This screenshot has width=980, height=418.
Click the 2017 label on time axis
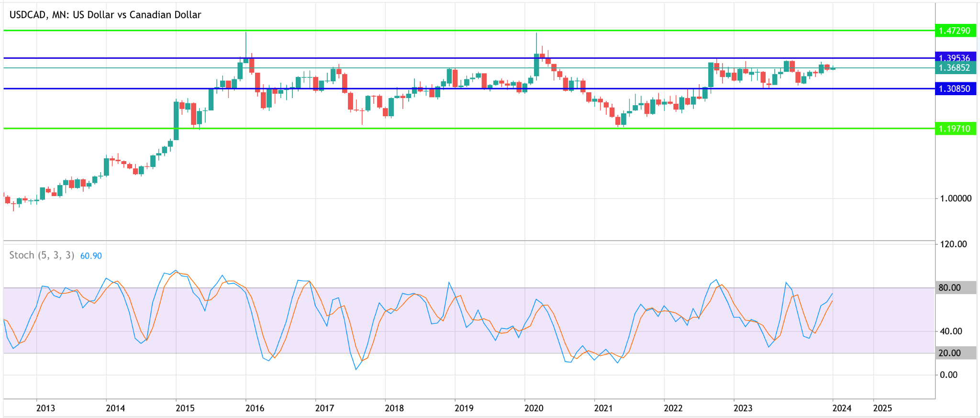(324, 408)
